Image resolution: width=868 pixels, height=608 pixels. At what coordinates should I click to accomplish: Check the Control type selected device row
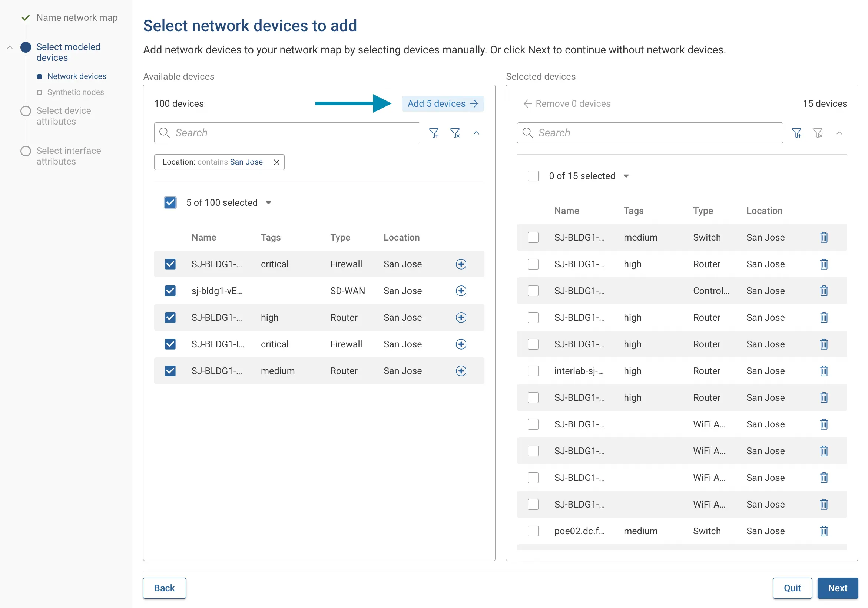point(533,291)
